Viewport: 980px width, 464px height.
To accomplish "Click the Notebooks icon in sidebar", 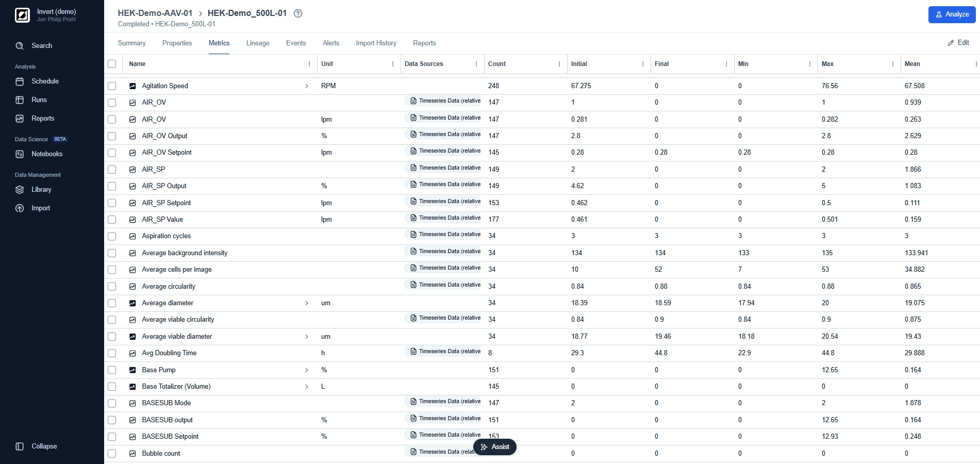I will click(20, 154).
